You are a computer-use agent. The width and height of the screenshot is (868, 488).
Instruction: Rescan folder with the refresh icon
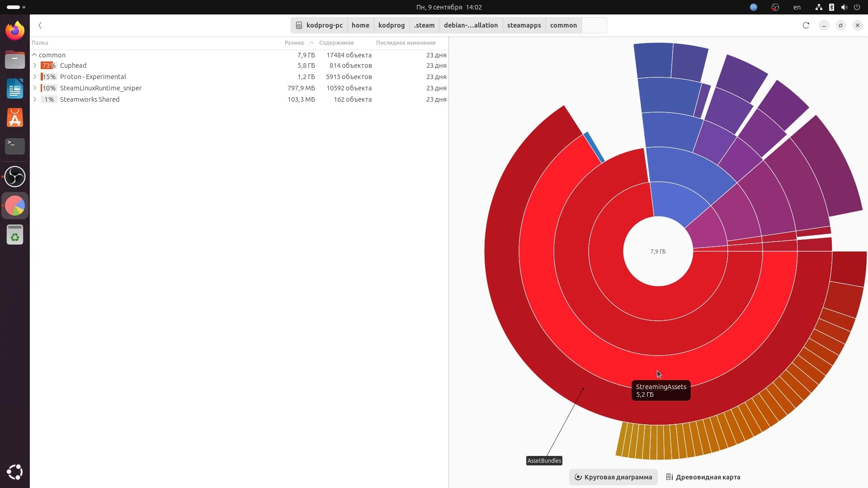(x=806, y=25)
